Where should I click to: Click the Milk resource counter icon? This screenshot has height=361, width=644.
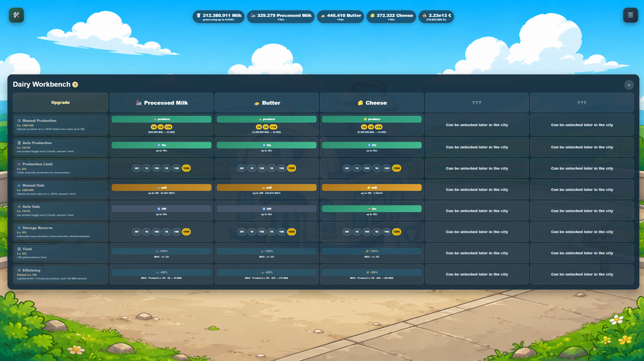tap(199, 15)
